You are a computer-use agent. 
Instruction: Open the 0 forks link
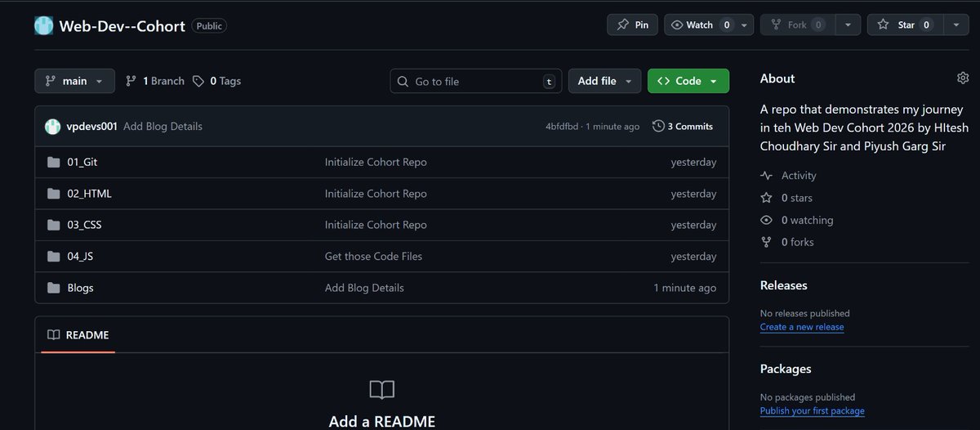coord(787,242)
